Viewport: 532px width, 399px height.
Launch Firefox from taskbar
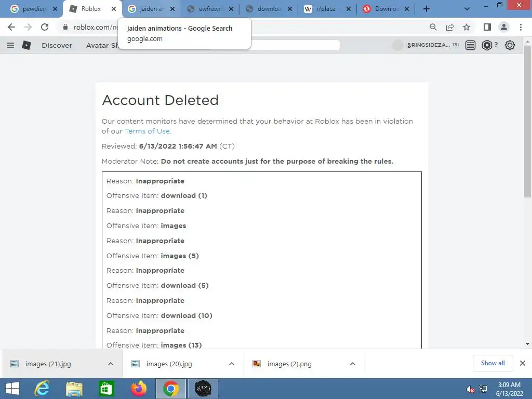click(138, 389)
